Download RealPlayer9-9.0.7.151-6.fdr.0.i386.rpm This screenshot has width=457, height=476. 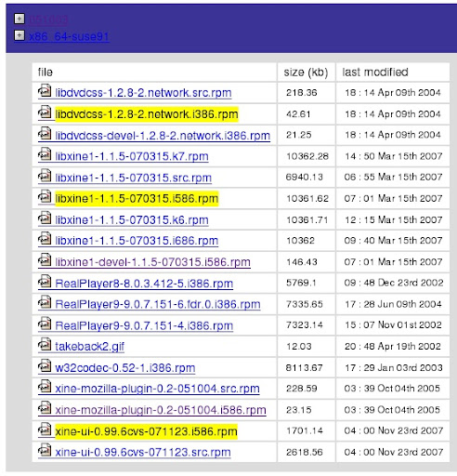[158, 304]
